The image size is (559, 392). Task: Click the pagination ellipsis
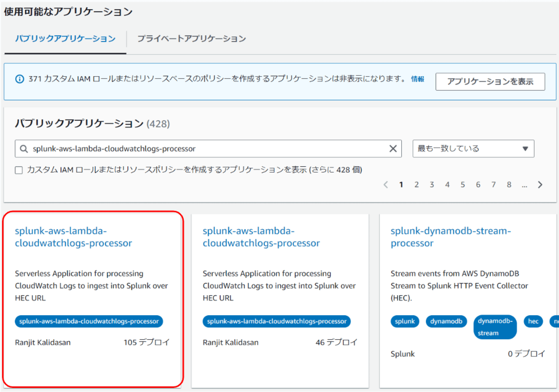(x=524, y=186)
